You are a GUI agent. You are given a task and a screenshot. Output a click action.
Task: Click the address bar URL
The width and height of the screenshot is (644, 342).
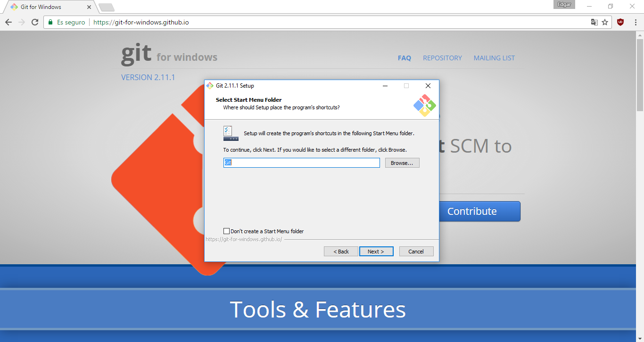141,22
